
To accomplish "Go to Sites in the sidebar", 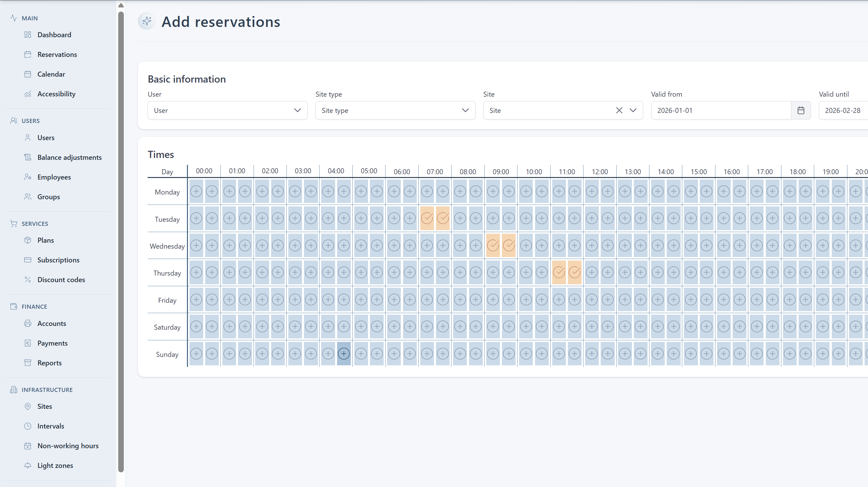I will (x=44, y=406).
